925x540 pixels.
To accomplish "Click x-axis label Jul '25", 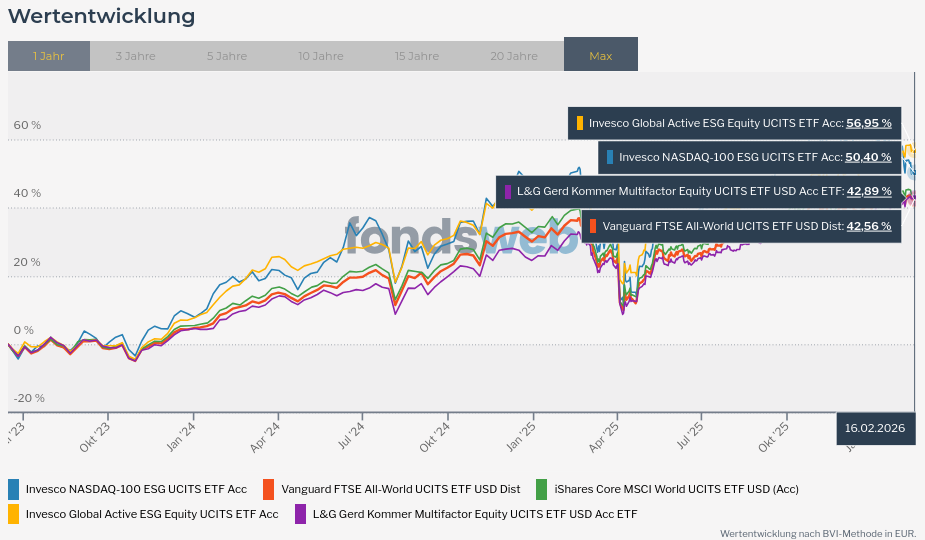I will 690,437.
